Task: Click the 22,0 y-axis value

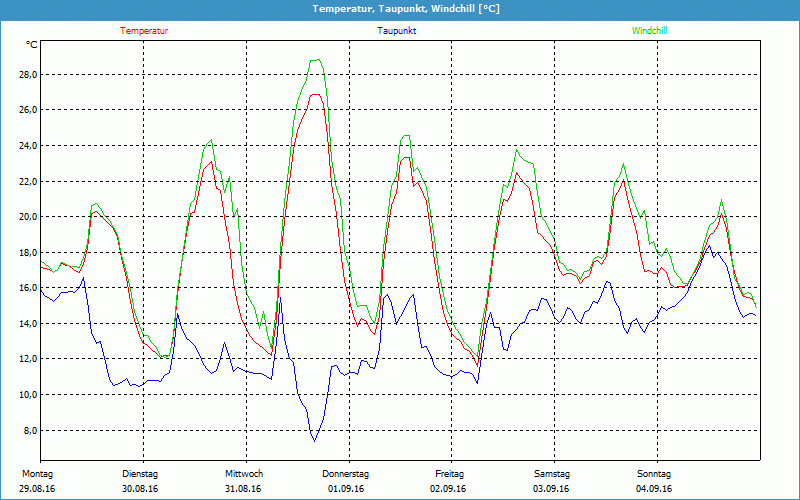Action: click(x=29, y=182)
